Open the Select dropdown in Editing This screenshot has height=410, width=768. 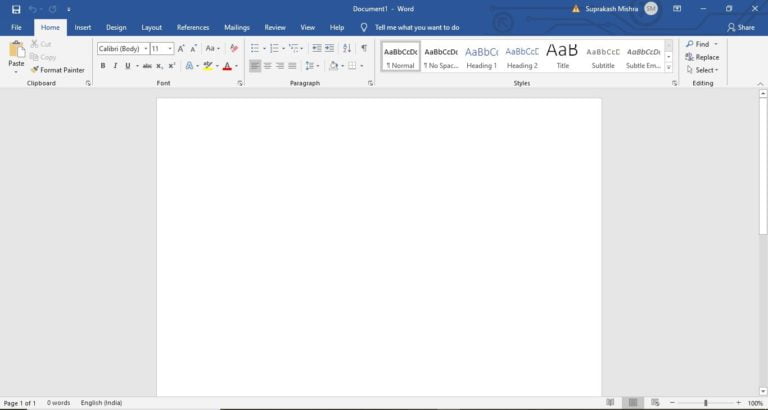[x=702, y=70]
